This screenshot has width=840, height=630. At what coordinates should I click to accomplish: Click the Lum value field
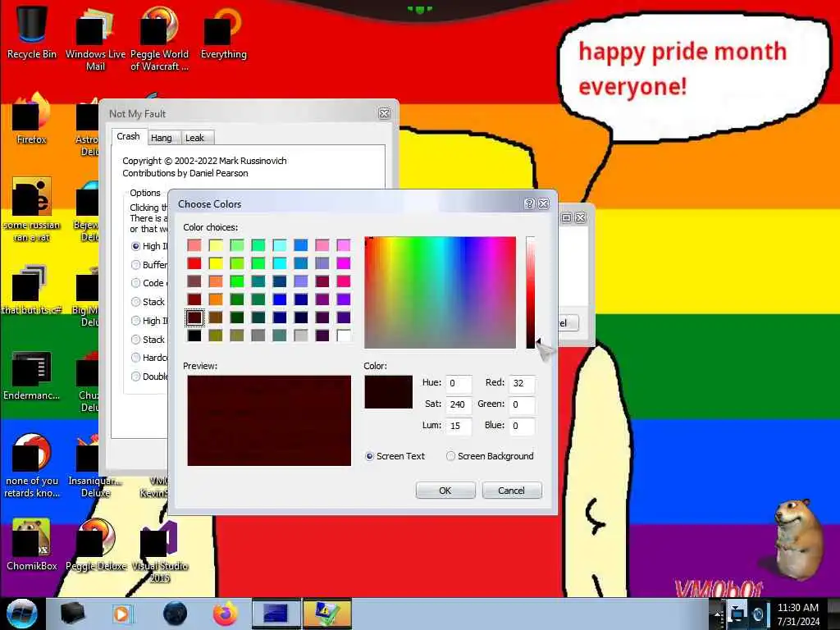click(x=459, y=426)
